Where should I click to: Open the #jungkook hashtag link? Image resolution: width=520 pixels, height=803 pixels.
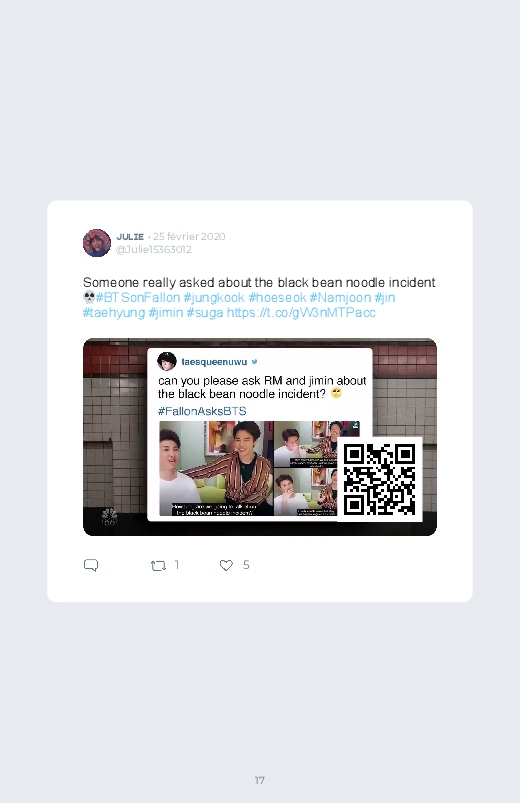click(x=214, y=298)
